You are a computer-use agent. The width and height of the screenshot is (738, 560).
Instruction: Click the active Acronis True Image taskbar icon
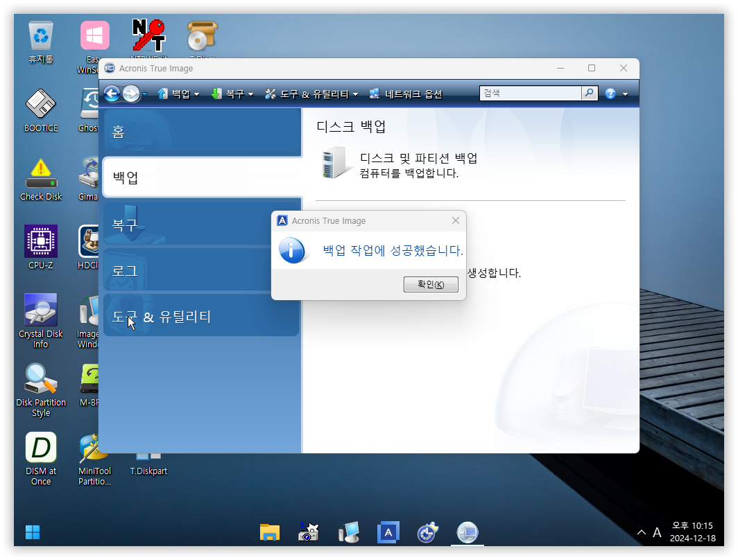[467, 533]
